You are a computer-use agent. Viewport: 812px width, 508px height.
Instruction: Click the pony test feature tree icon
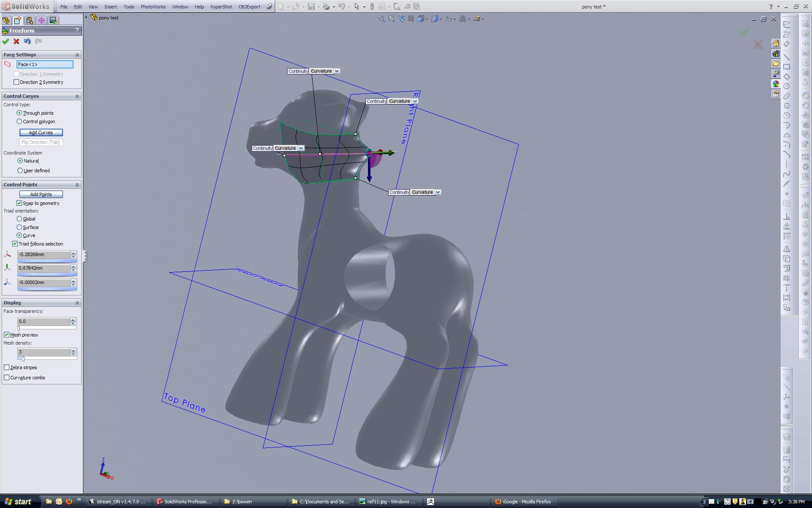(x=94, y=17)
